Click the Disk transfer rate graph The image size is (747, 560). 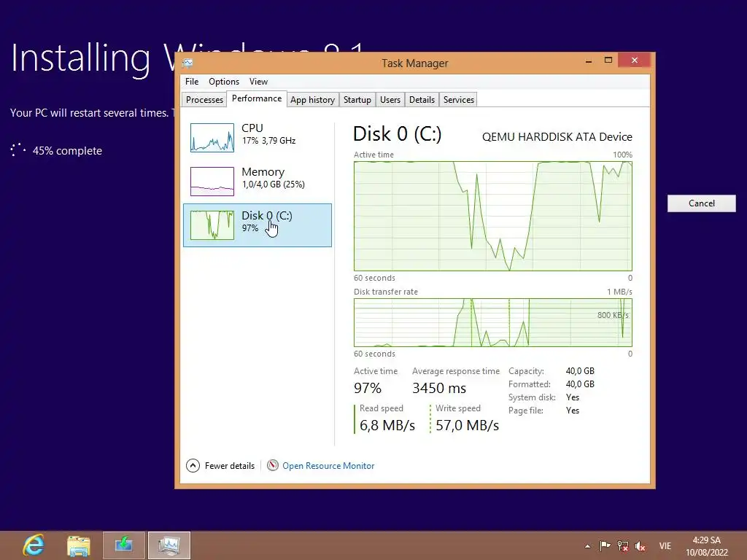pyautogui.click(x=493, y=323)
